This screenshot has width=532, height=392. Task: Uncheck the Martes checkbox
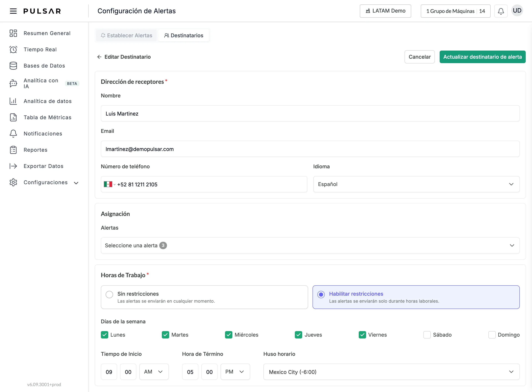pyautogui.click(x=166, y=335)
